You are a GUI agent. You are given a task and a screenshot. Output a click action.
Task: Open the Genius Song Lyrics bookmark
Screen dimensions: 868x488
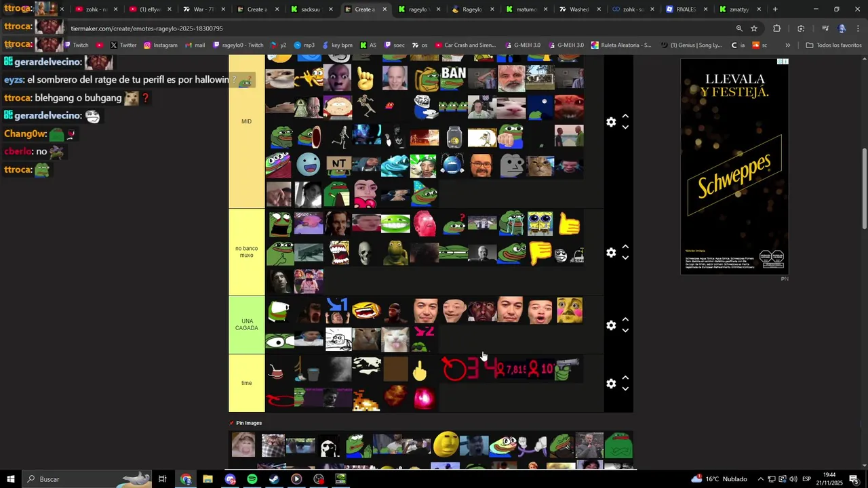pyautogui.click(x=691, y=45)
